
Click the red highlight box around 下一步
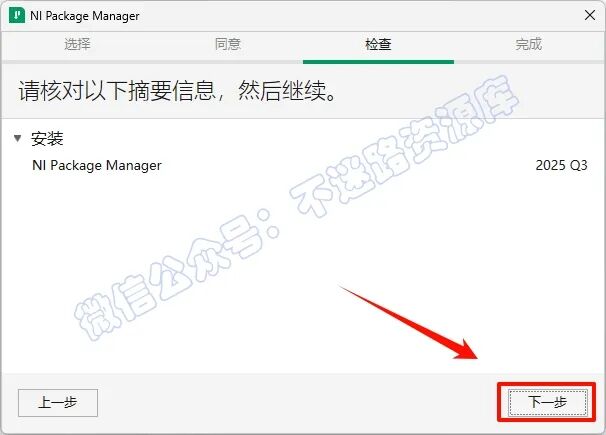point(547,402)
